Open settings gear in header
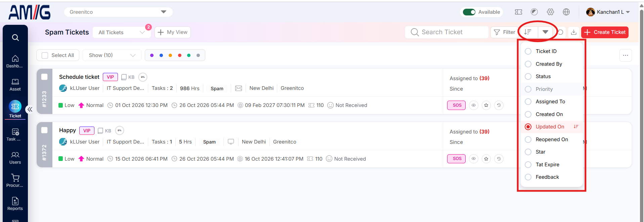The height and width of the screenshot is (222, 644). (x=550, y=12)
